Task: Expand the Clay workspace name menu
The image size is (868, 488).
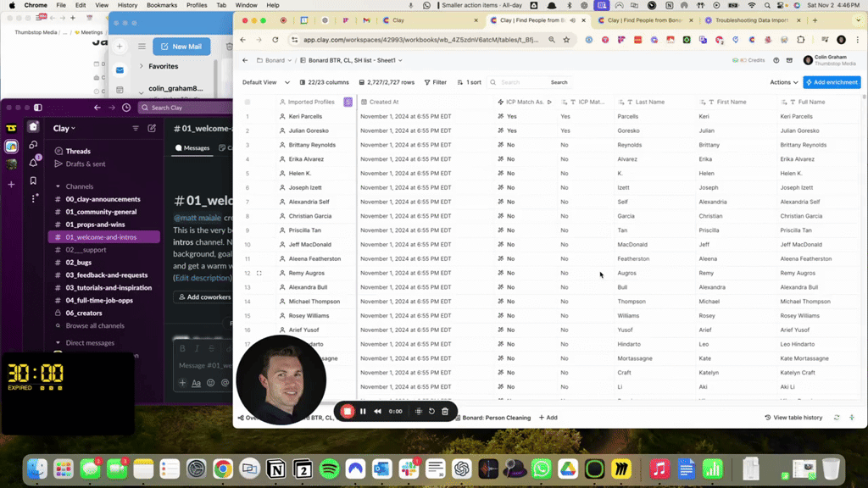Action: tap(64, 128)
